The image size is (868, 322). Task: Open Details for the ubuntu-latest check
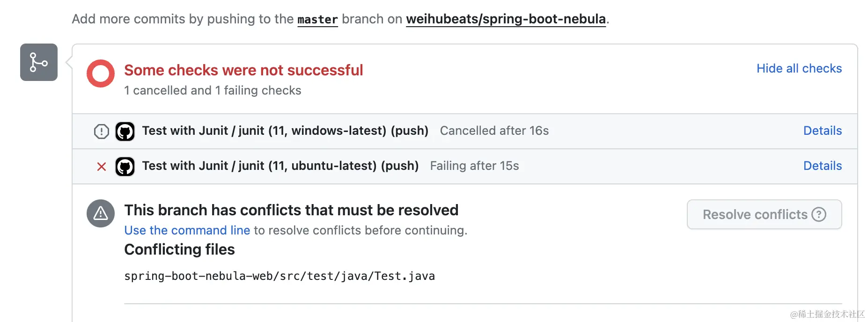(822, 166)
